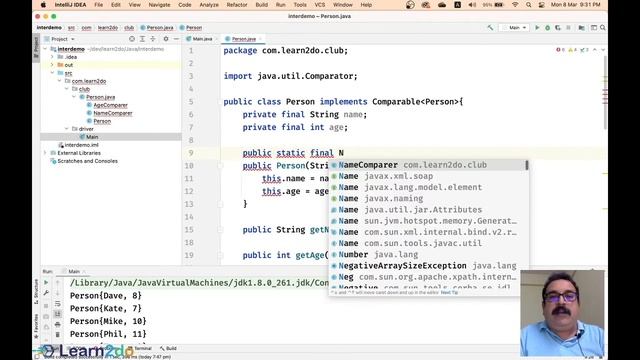Go to previous highlighted error arrow

click(x=595, y=50)
